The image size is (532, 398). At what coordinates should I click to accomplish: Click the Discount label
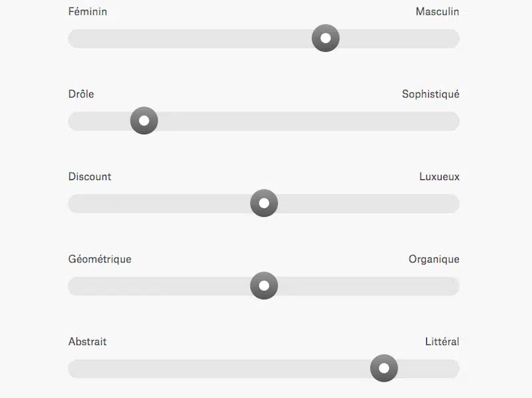tap(90, 177)
